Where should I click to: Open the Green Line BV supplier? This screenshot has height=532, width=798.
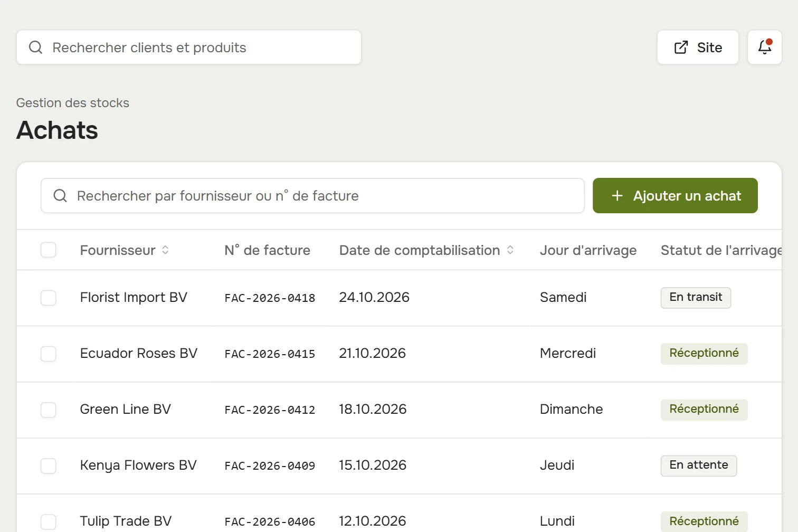click(x=126, y=410)
